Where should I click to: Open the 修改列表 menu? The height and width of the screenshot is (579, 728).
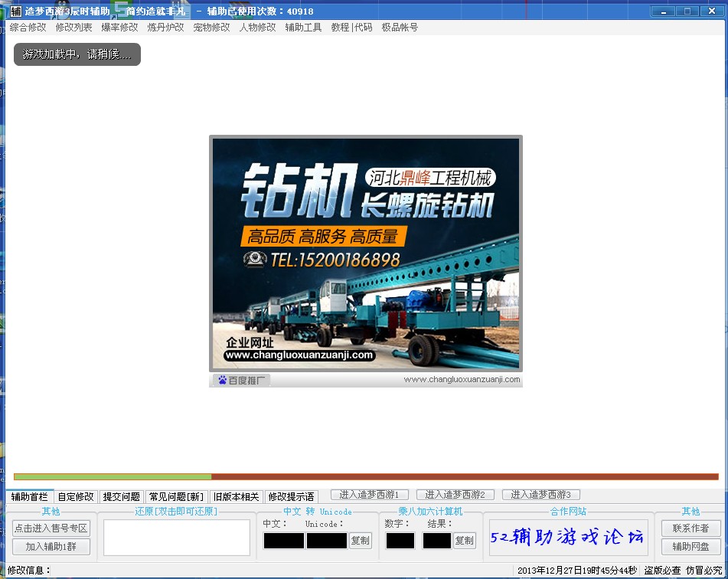73,28
